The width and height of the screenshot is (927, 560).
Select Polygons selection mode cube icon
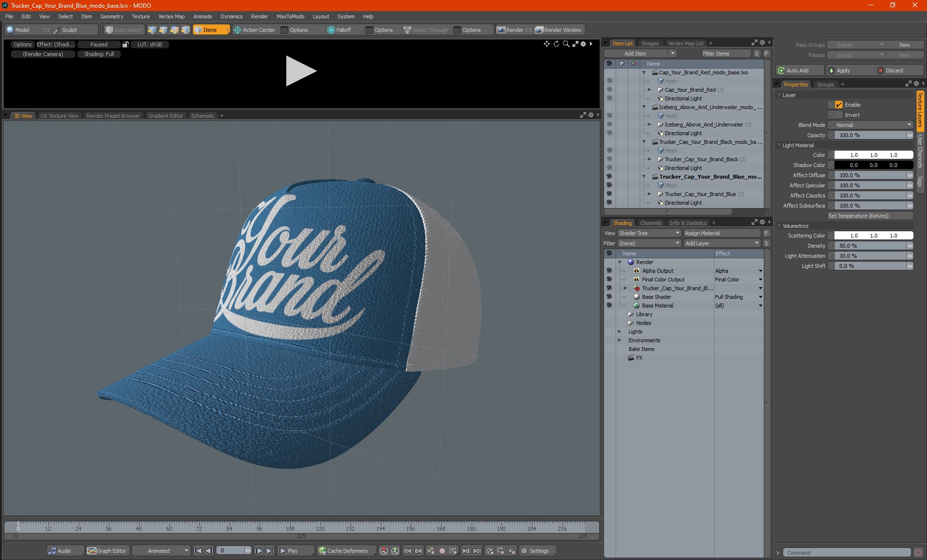(x=174, y=30)
